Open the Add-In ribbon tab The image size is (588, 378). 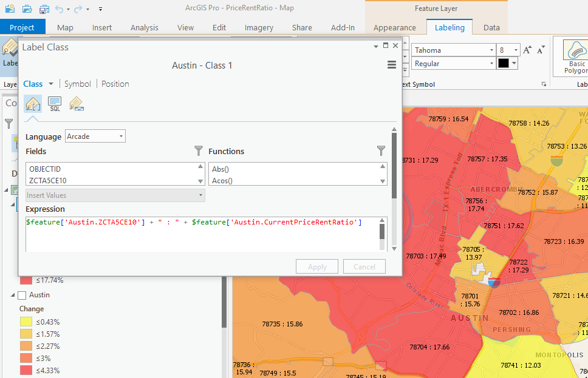click(x=343, y=27)
